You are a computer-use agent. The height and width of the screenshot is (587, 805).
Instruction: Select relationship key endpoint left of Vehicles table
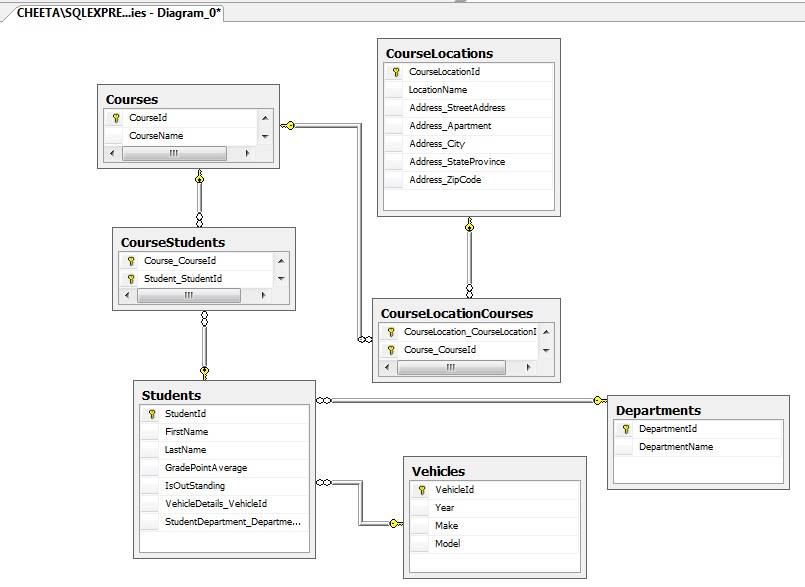click(x=396, y=524)
